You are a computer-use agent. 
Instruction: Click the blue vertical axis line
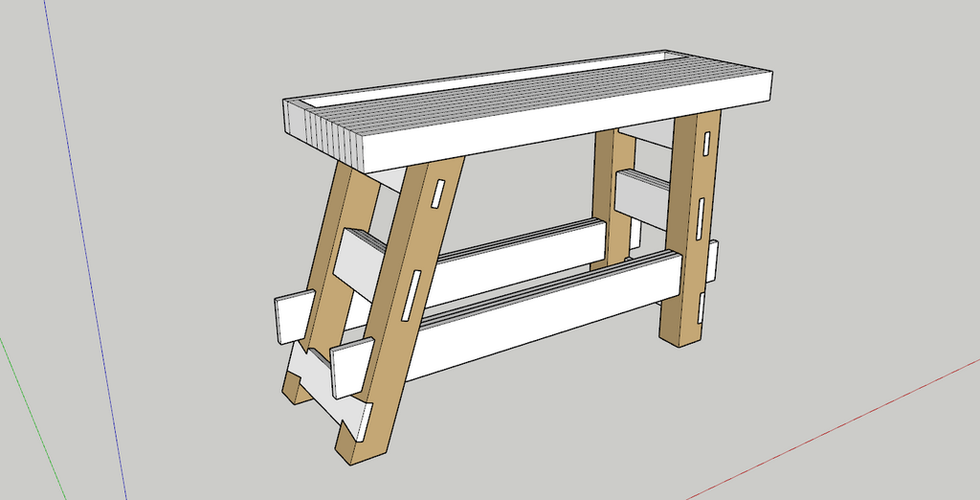coord(84,250)
